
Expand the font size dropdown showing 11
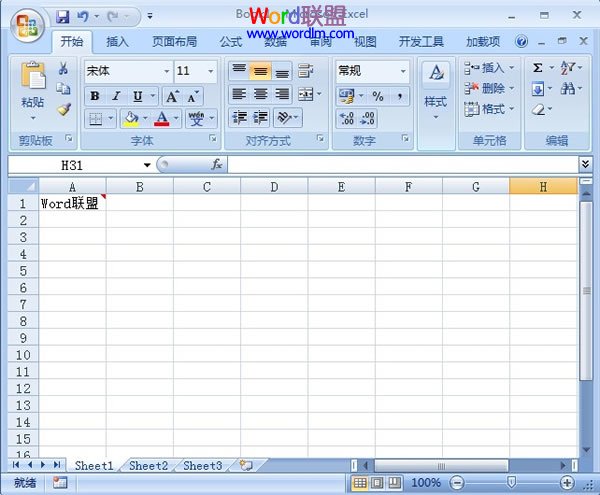pos(196,71)
